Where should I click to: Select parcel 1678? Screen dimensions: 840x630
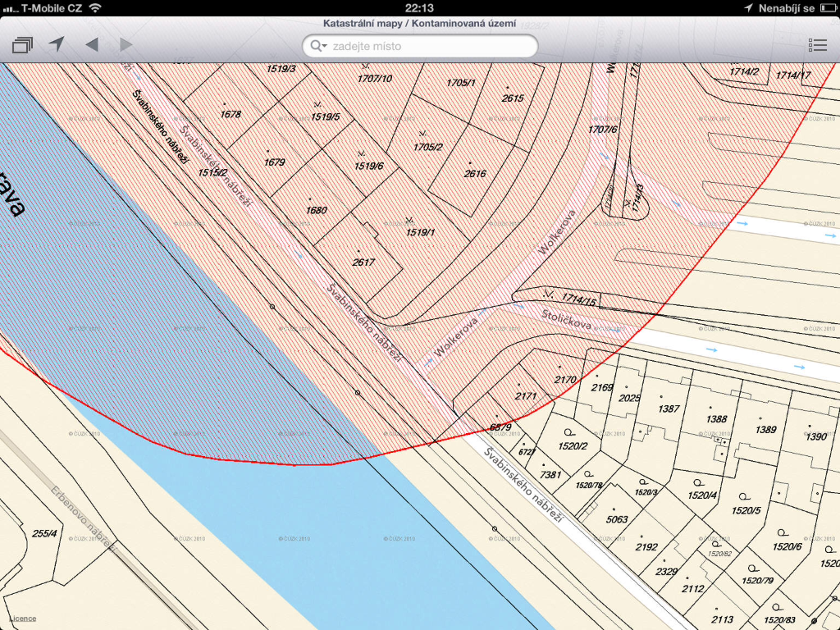(231, 114)
